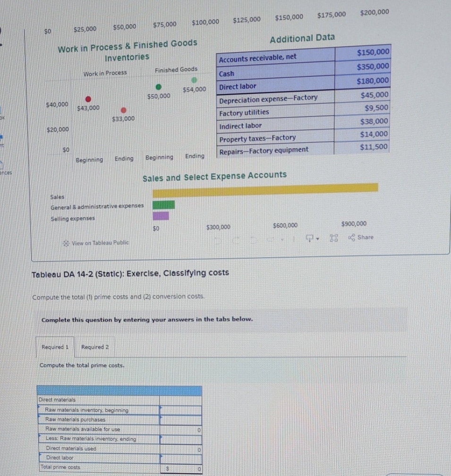The image size is (451, 476).
Task: Click the amount field beside Direct labor in answer table
Action: [181, 459]
